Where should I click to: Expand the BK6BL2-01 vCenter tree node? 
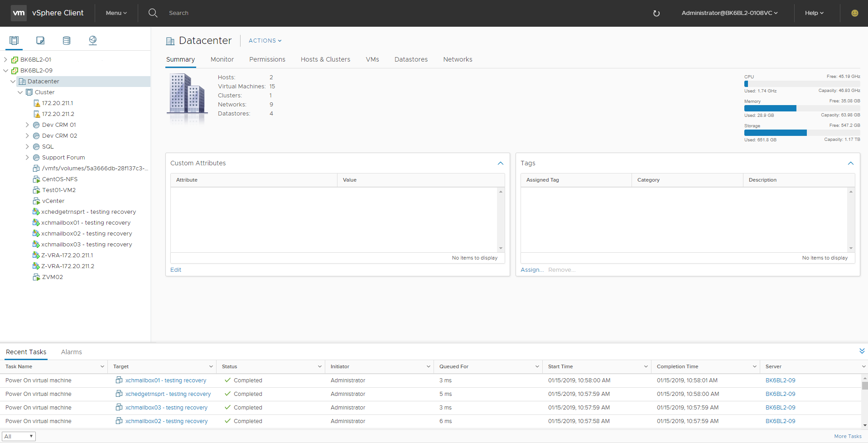click(5, 60)
